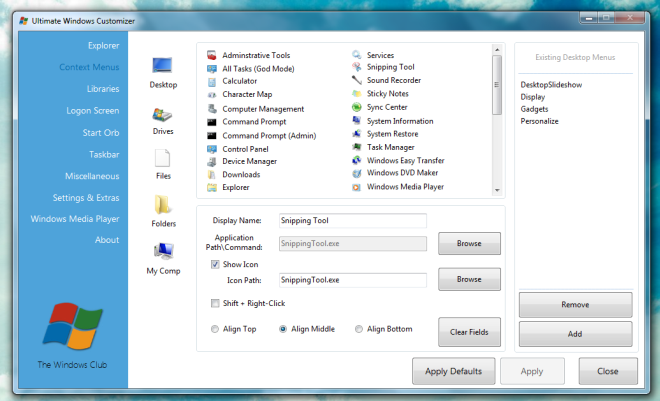Select the Files category icon
660x401 pixels.
162,159
